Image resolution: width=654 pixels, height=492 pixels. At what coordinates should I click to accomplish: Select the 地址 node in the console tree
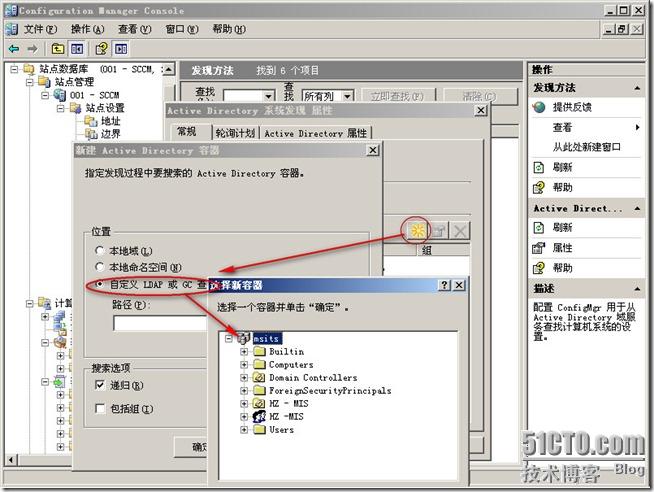tap(103, 121)
